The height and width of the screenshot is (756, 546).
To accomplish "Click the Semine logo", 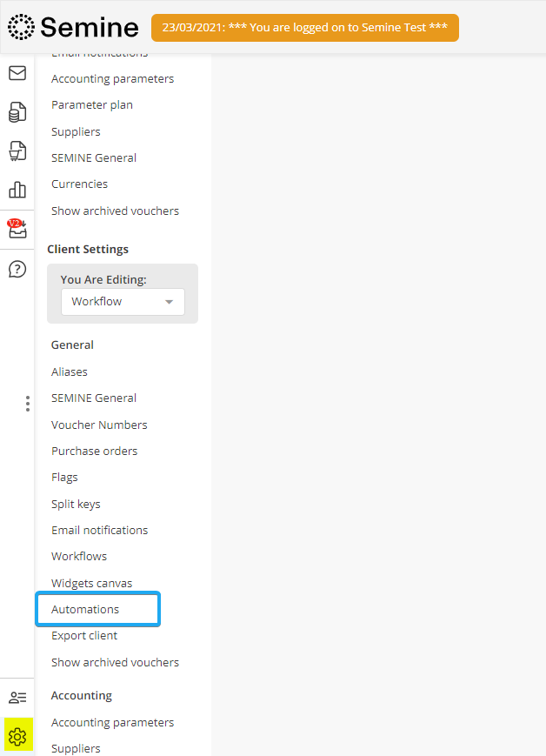I will [73, 27].
